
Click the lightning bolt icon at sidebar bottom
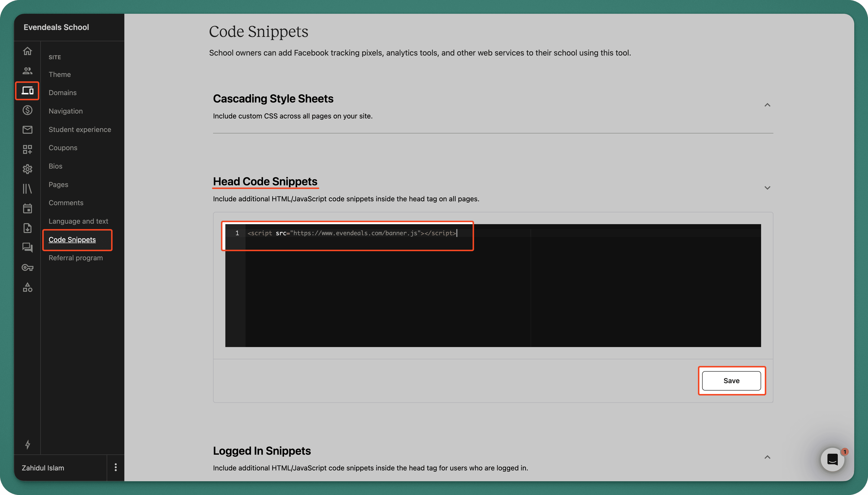27,444
